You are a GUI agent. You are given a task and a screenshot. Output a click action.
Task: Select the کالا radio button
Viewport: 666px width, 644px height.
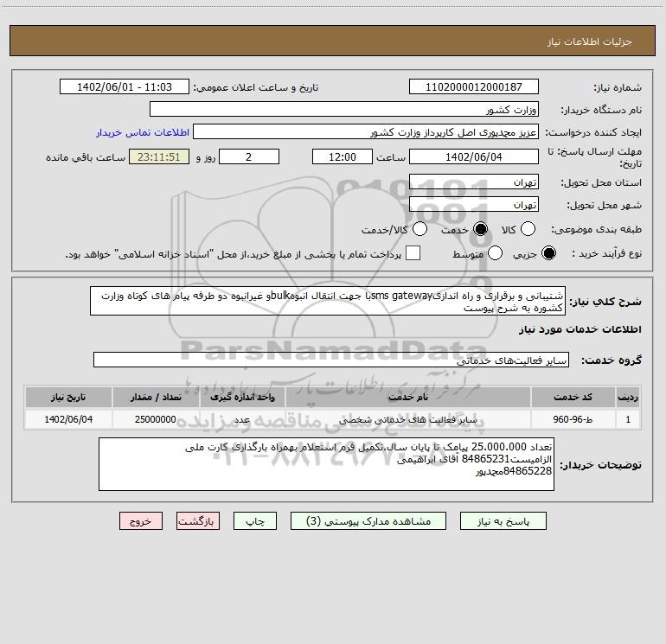coord(528,229)
